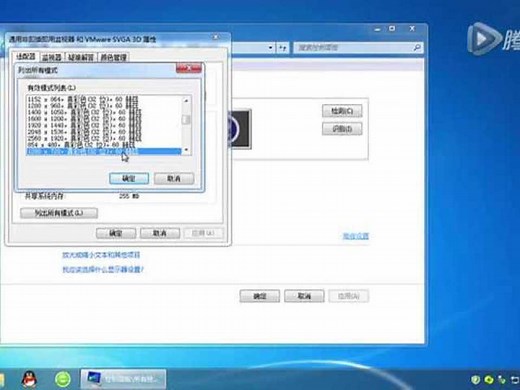Click the 列出所有模式(L) button
Screen dimensions: 520x390
pyautogui.click(x=59, y=213)
